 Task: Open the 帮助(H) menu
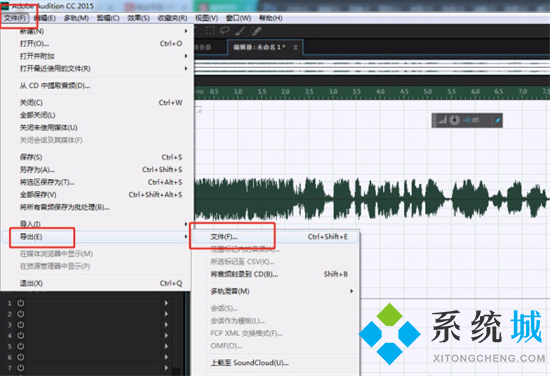coord(270,18)
